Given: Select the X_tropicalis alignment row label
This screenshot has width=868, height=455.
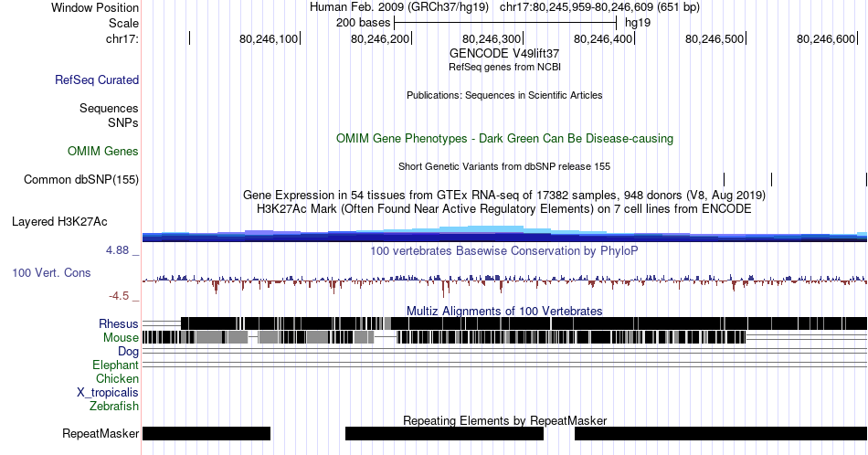Looking at the screenshot, I should pyautogui.click(x=108, y=393).
